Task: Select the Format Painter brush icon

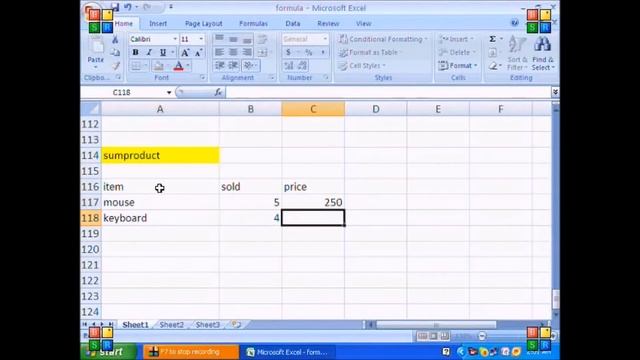Action: [x=116, y=66]
